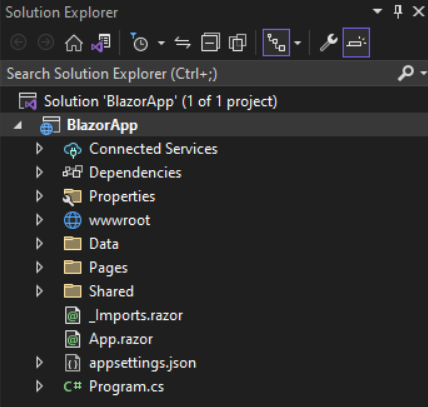Select the appsettings.json file
This screenshot has width=428, height=407.
click(x=142, y=363)
